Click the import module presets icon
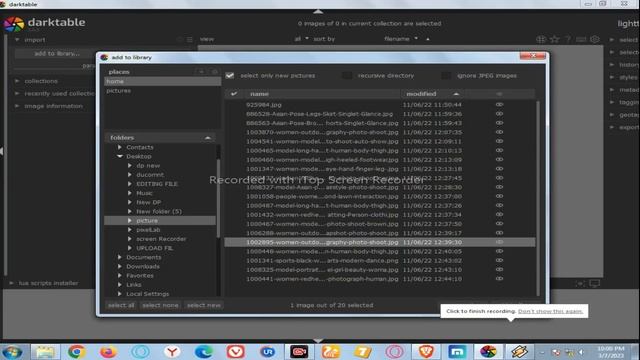 (x=189, y=40)
